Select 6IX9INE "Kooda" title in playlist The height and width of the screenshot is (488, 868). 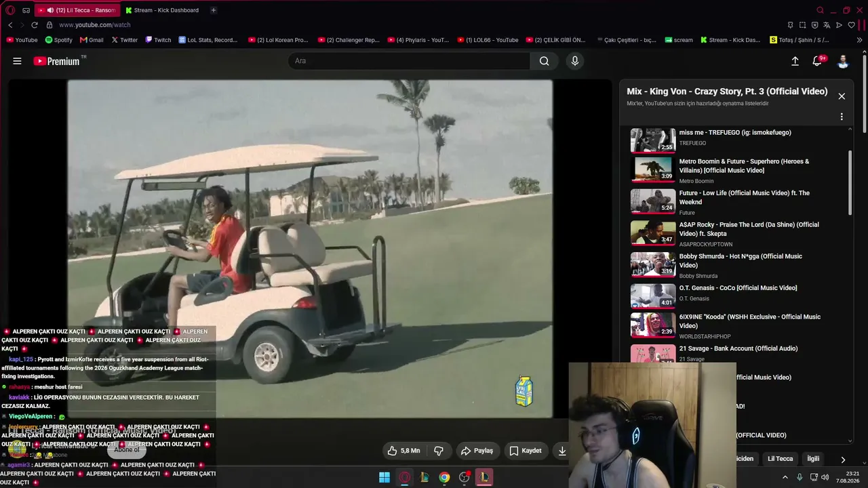tap(750, 321)
